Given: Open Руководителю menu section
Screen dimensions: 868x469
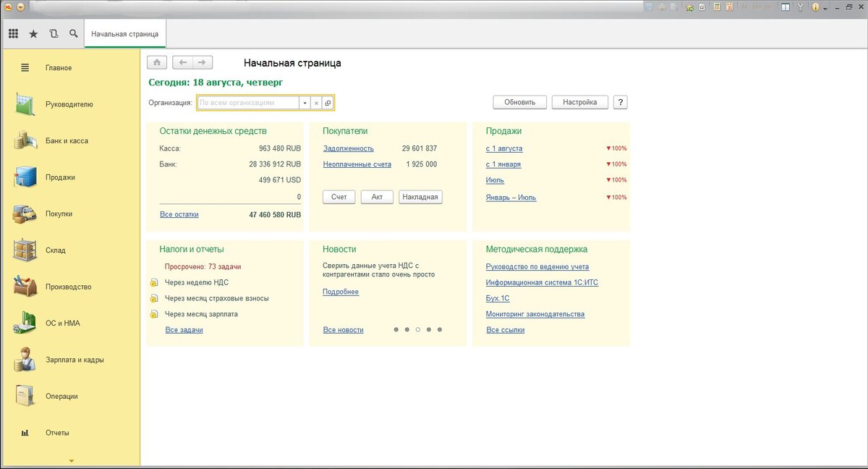Looking at the screenshot, I should click(69, 104).
